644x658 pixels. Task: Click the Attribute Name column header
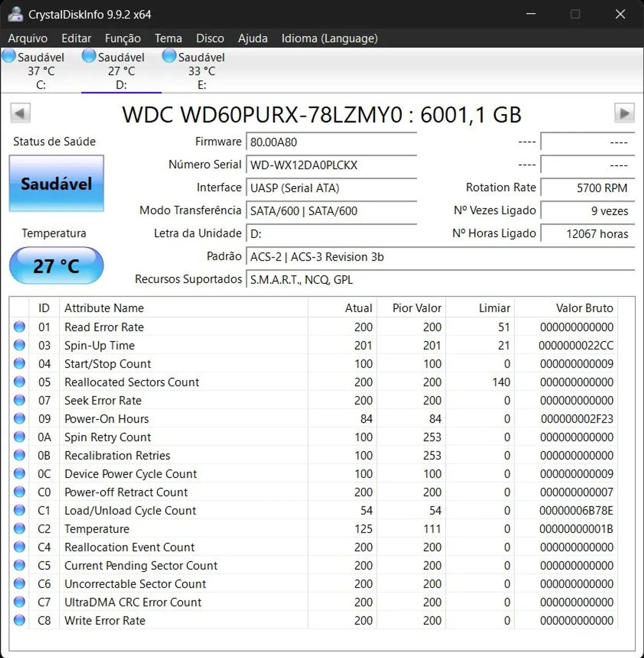pyautogui.click(x=184, y=308)
